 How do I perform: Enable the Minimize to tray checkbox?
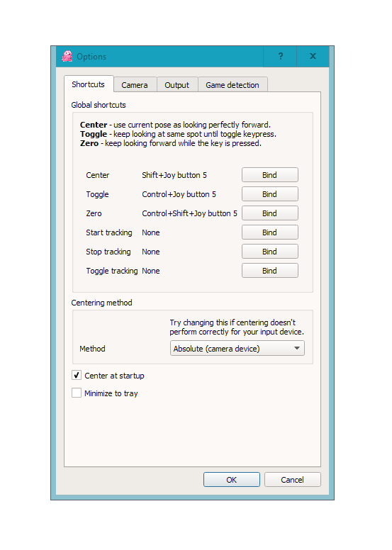pyautogui.click(x=77, y=393)
